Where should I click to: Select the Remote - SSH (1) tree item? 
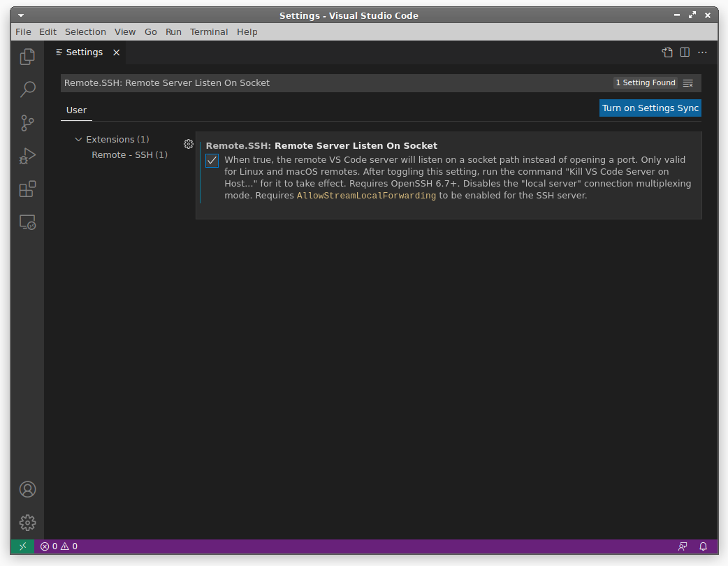(x=129, y=154)
